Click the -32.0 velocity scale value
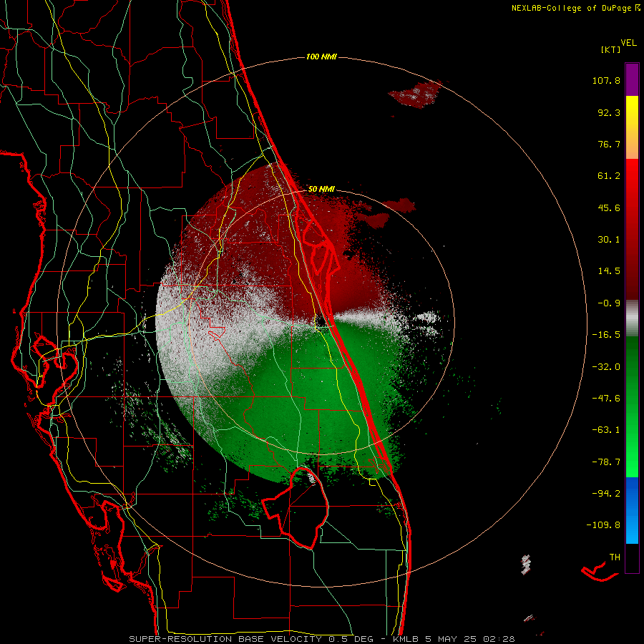Image resolution: width=644 pixels, height=644 pixels. pos(606,367)
